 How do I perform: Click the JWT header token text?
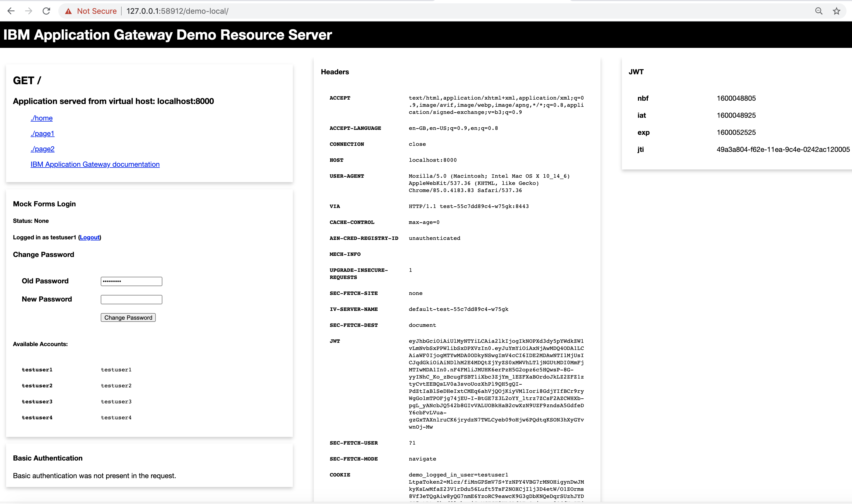[x=496, y=384]
